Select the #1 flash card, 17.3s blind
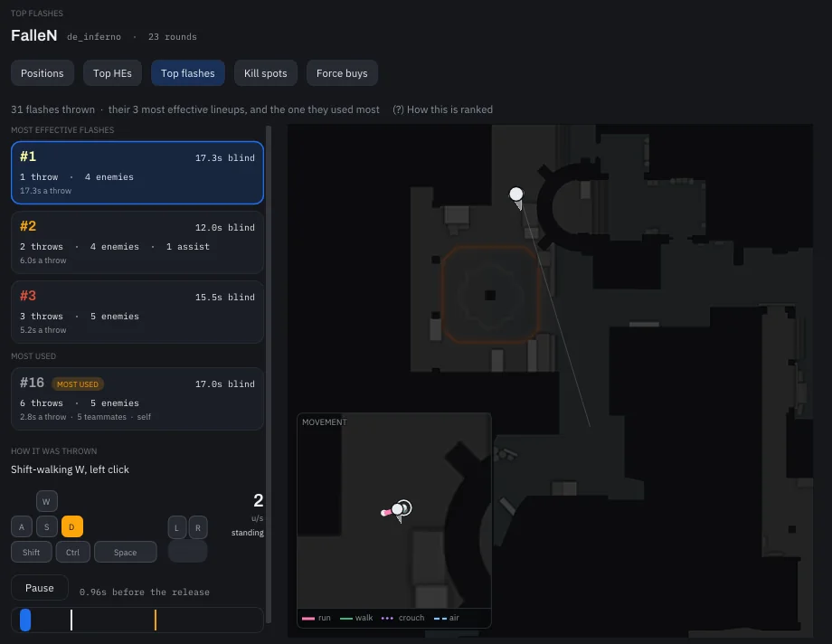832x644 pixels. tap(137, 173)
